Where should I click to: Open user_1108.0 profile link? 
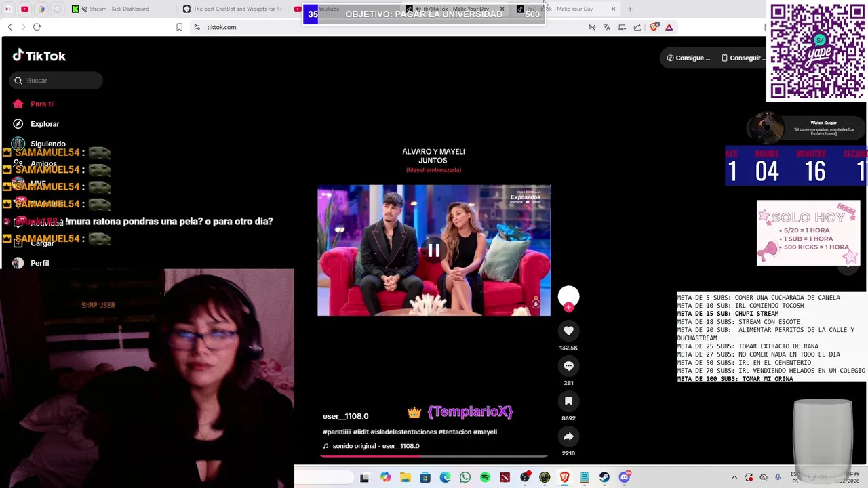(345, 416)
